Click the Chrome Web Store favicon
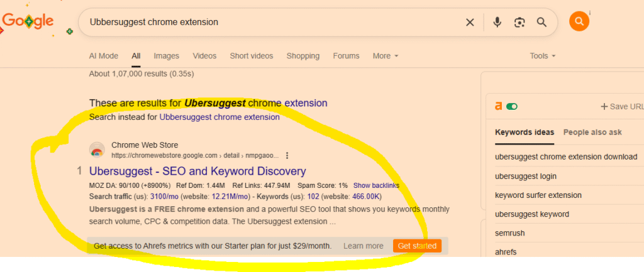644x272 pixels. point(97,150)
